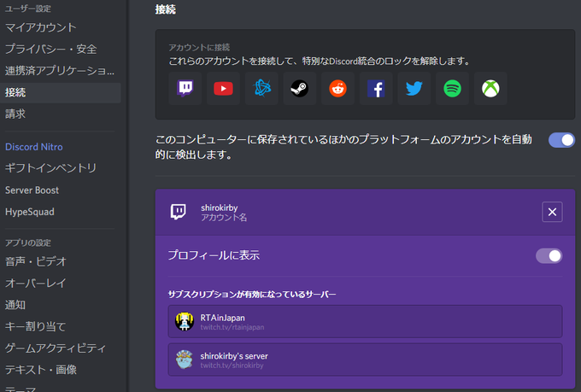Connect a Reddit account

(x=337, y=89)
